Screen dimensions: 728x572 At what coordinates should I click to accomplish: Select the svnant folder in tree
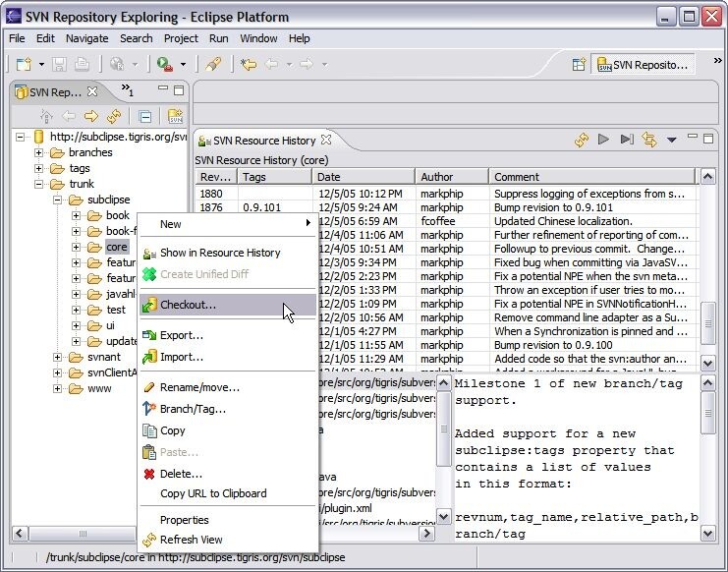coord(104,357)
